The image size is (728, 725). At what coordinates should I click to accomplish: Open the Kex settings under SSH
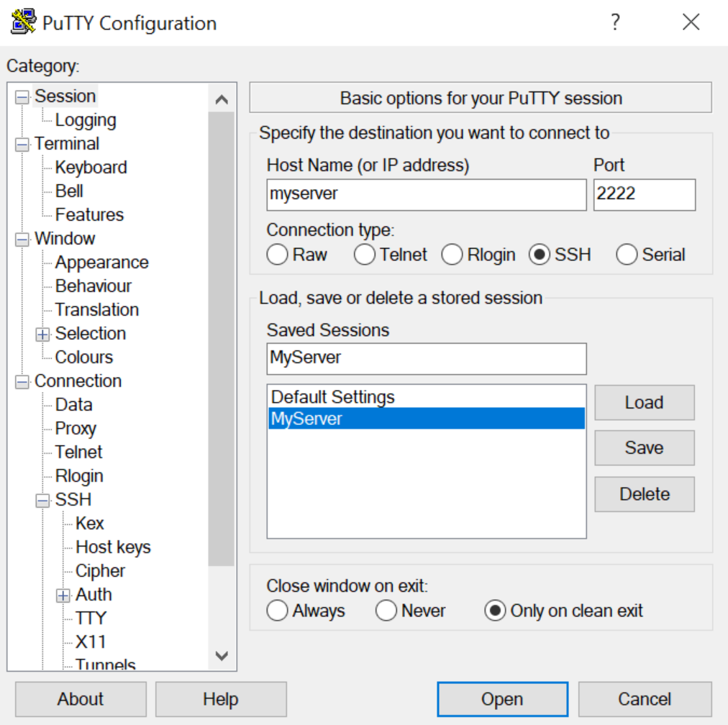(88, 523)
